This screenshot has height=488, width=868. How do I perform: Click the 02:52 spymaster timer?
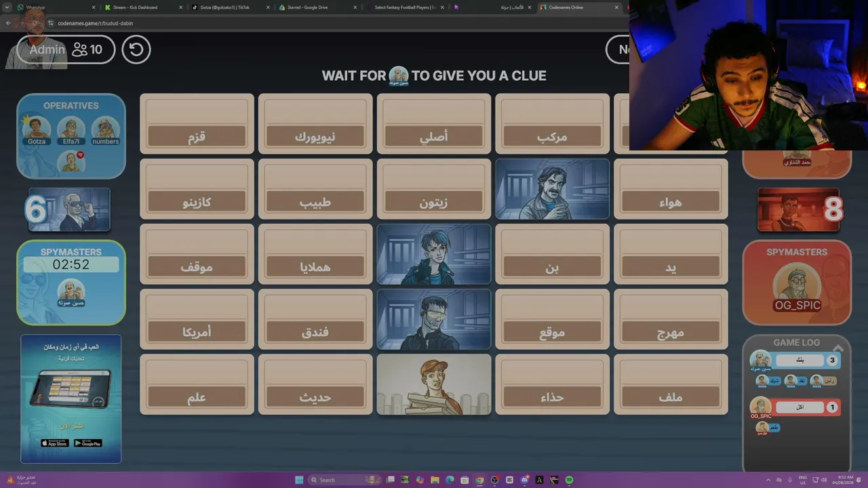coord(71,264)
